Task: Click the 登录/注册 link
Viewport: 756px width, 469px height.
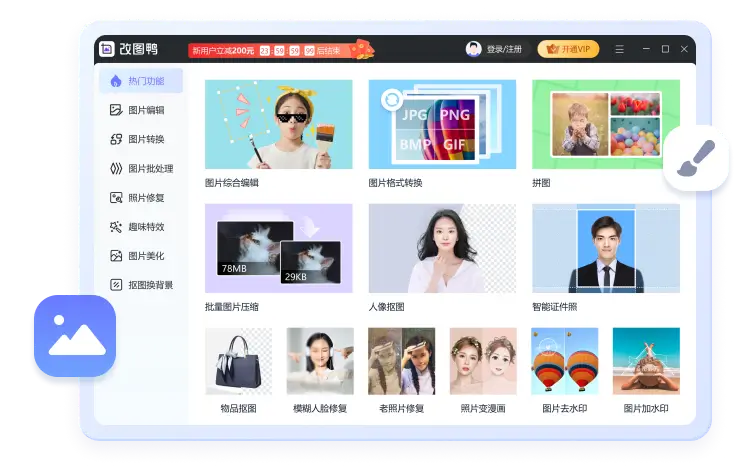Action: [x=504, y=49]
